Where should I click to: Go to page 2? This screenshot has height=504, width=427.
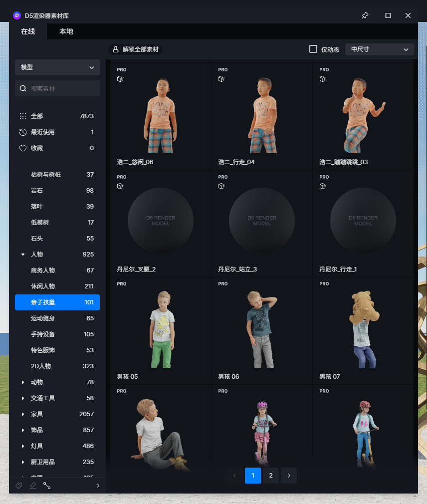[271, 476]
